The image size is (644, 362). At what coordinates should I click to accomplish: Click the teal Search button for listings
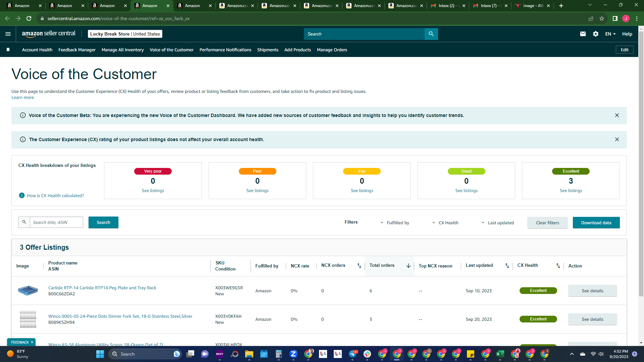tap(103, 222)
